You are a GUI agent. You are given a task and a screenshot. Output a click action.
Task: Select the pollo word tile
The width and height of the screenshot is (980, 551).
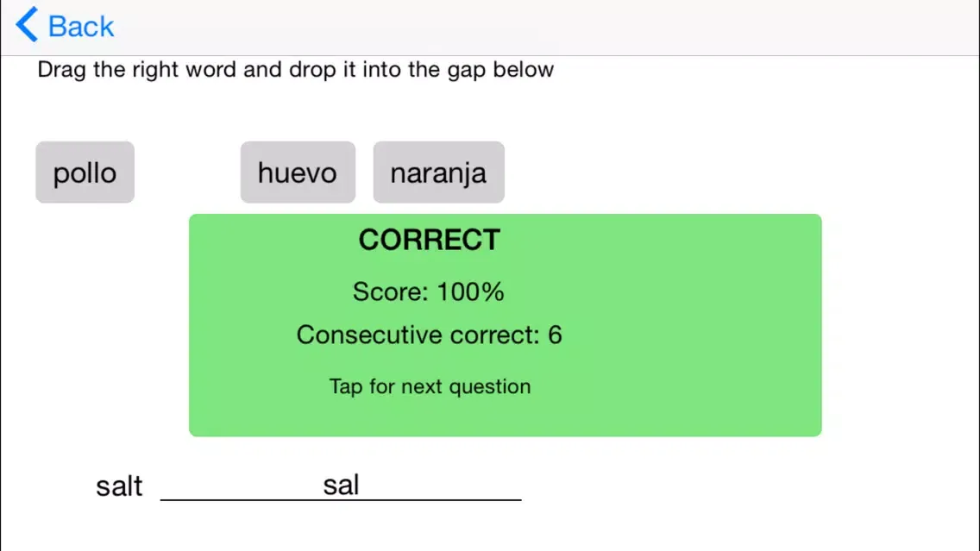[85, 172]
